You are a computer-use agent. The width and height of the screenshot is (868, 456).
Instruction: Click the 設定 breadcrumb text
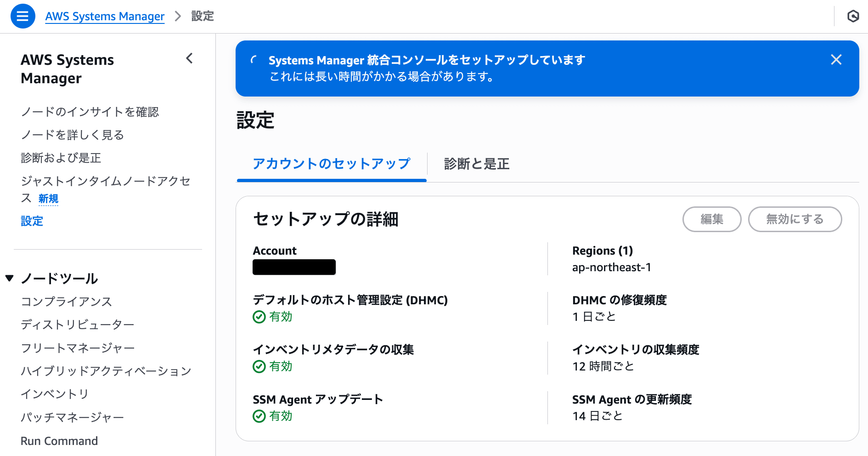point(203,17)
